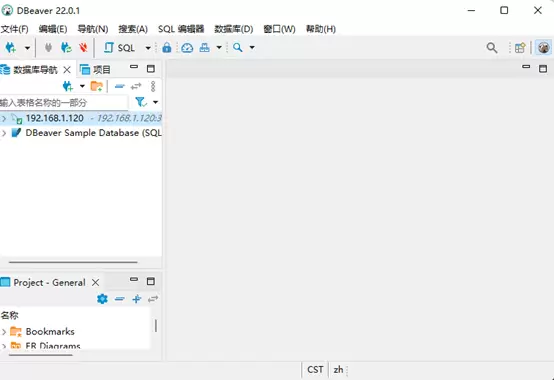Click the navigator filter funnel icon
This screenshot has width=554, height=380.
(x=141, y=102)
